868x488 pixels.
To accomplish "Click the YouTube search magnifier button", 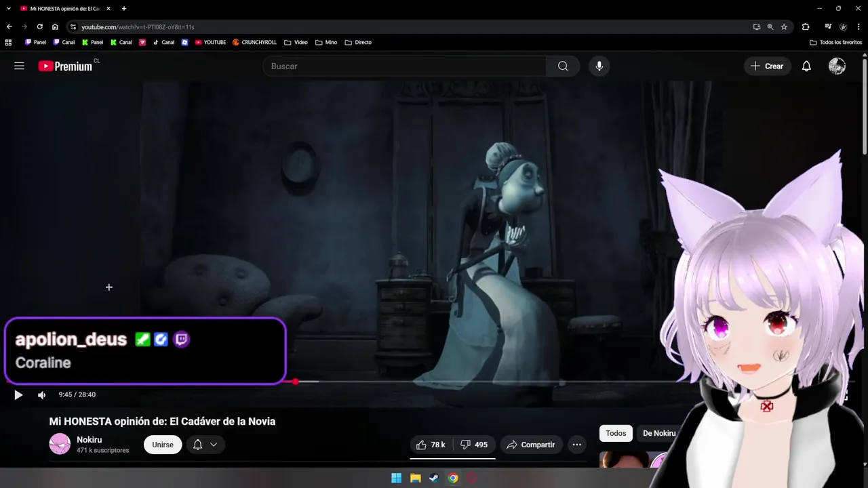I will point(563,66).
